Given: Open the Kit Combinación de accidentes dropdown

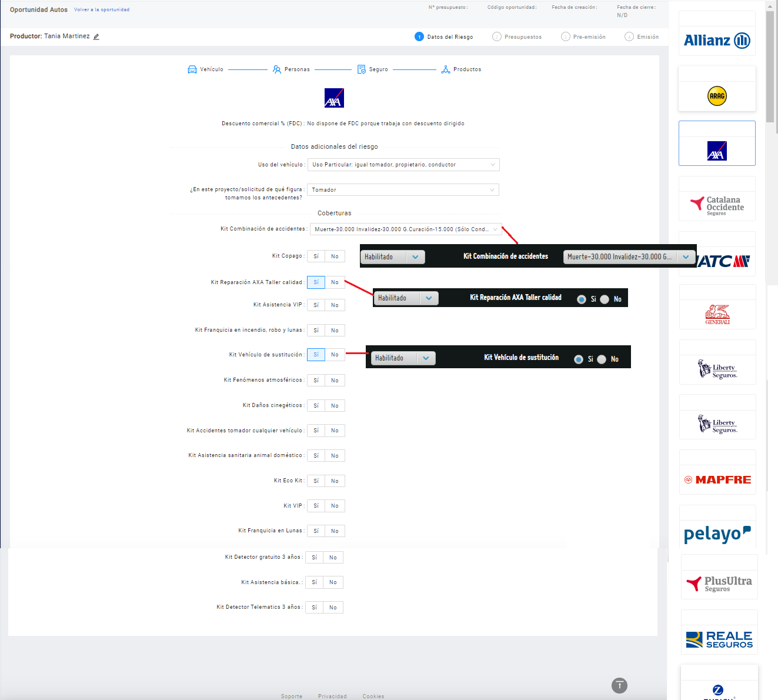Looking at the screenshot, I should point(406,229).
